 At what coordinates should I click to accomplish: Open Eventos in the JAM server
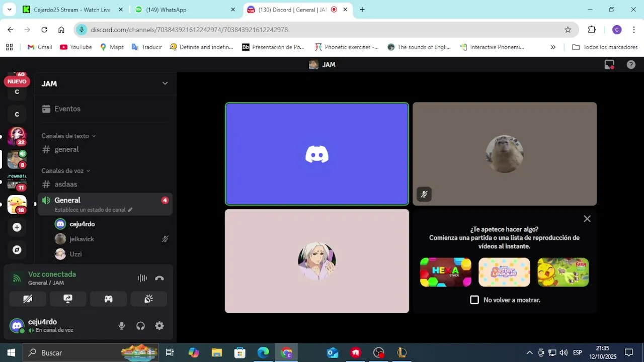point(105,109)
